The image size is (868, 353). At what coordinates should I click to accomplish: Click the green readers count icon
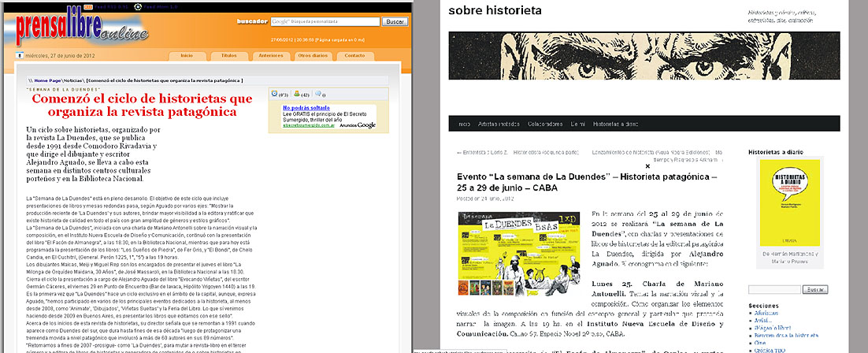297,94
